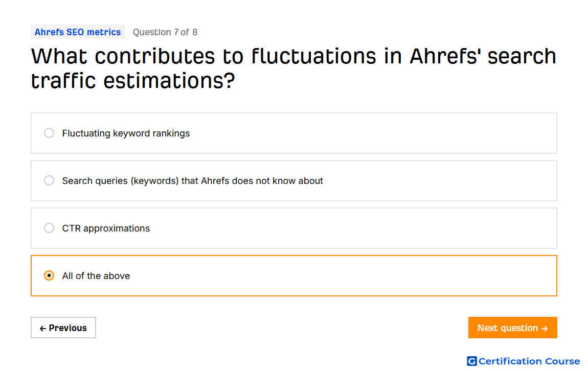Select the All of the above radio

coord(49,275)
